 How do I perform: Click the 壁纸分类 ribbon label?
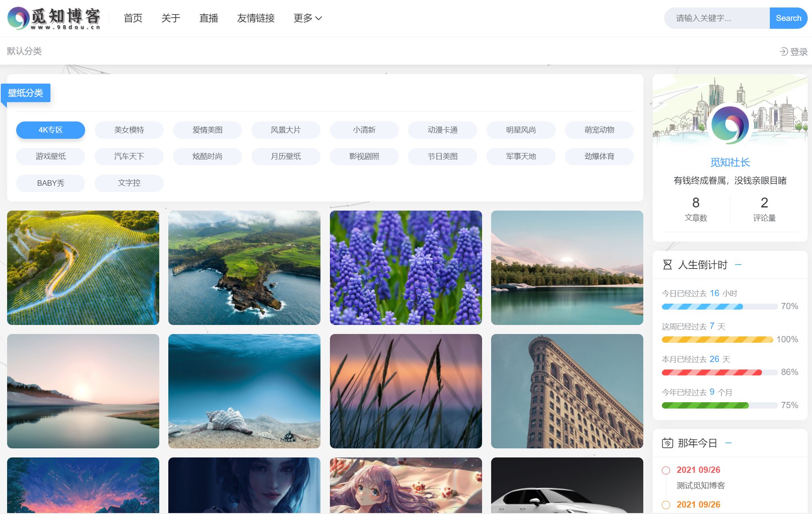26,93
